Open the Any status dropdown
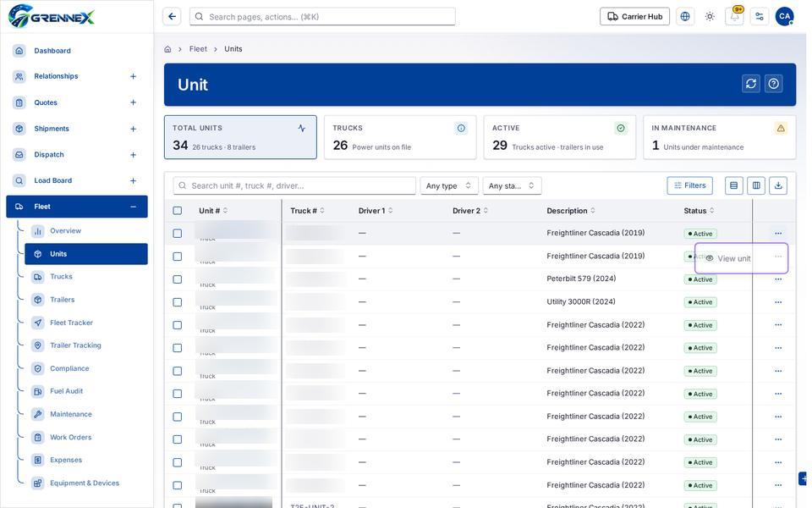 (x=512, y=185)
